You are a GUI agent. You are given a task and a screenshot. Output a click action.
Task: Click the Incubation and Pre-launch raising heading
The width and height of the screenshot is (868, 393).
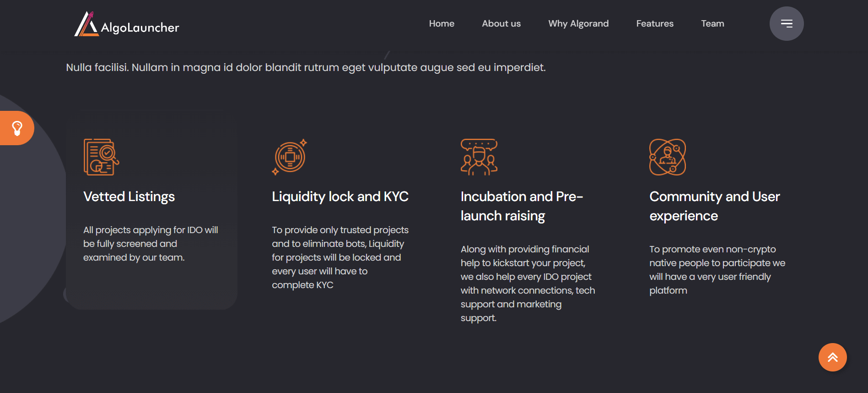(x=522, y=206)
